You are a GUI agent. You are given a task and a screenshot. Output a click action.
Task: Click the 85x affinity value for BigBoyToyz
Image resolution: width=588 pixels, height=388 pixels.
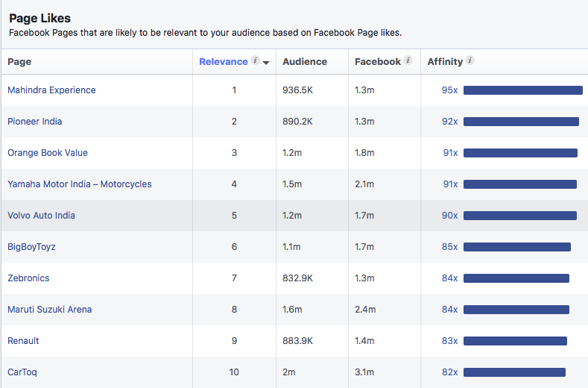click(450, 247)
